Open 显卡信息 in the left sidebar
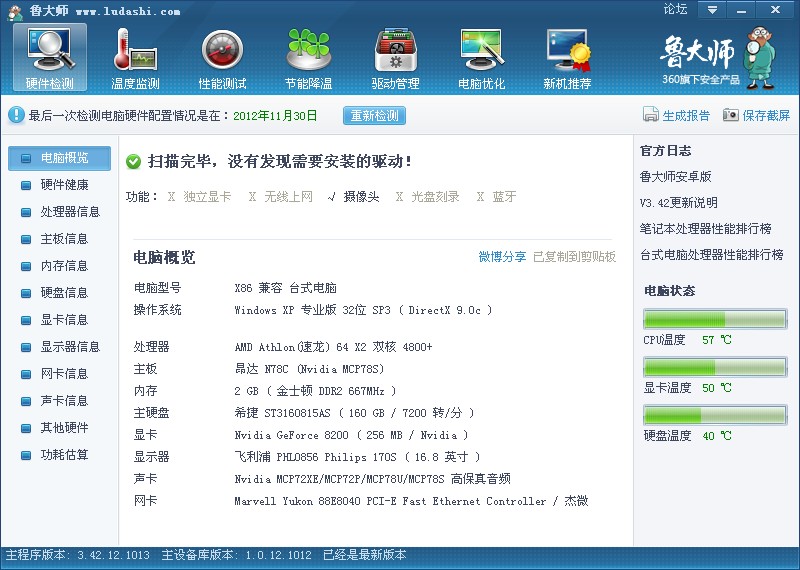The width and height of the screenshot is (800, 570). coord(64,320)
